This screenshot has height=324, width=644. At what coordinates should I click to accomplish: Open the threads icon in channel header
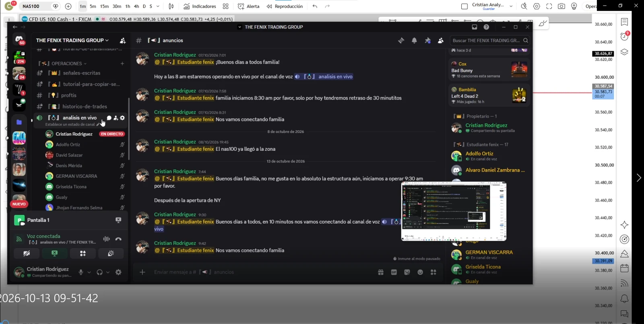click(401, 40)
